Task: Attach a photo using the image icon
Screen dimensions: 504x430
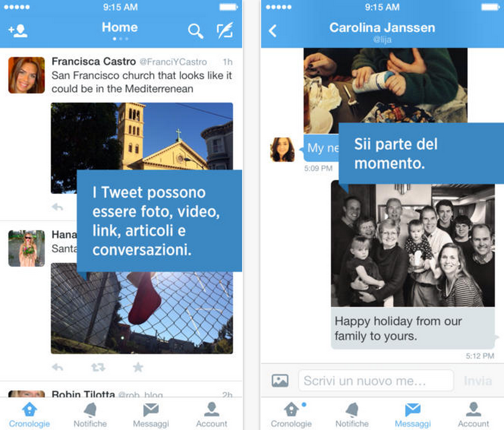Action: 280,381
